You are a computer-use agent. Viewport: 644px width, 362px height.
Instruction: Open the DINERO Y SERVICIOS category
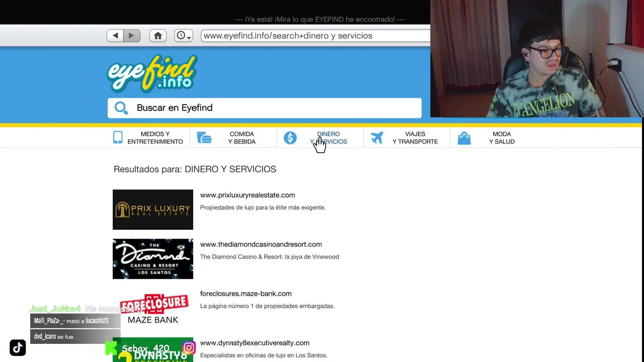329,138
